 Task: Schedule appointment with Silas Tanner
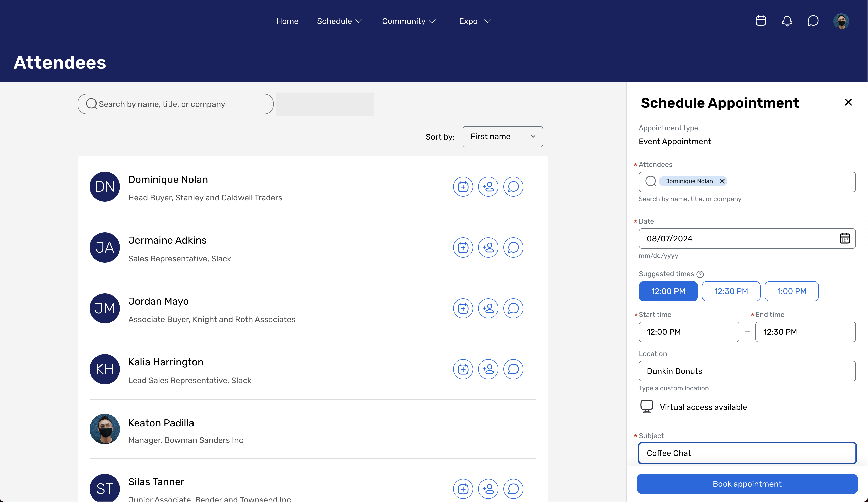point(463,489)
